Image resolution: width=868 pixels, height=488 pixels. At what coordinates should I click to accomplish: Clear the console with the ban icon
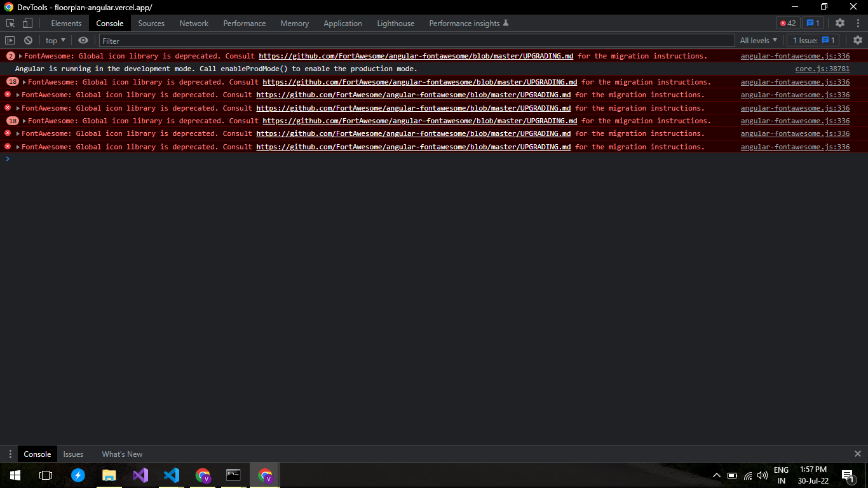(28, 40)
